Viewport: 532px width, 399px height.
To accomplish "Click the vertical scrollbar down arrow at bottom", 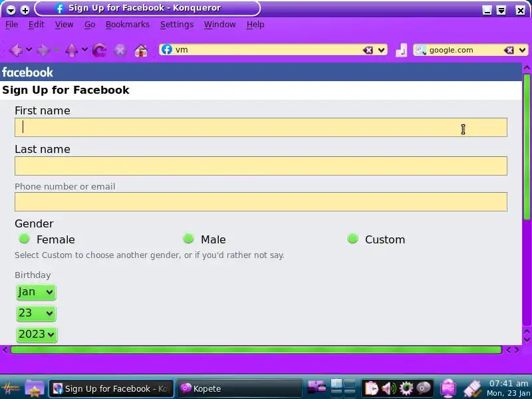I will point(527,339).
